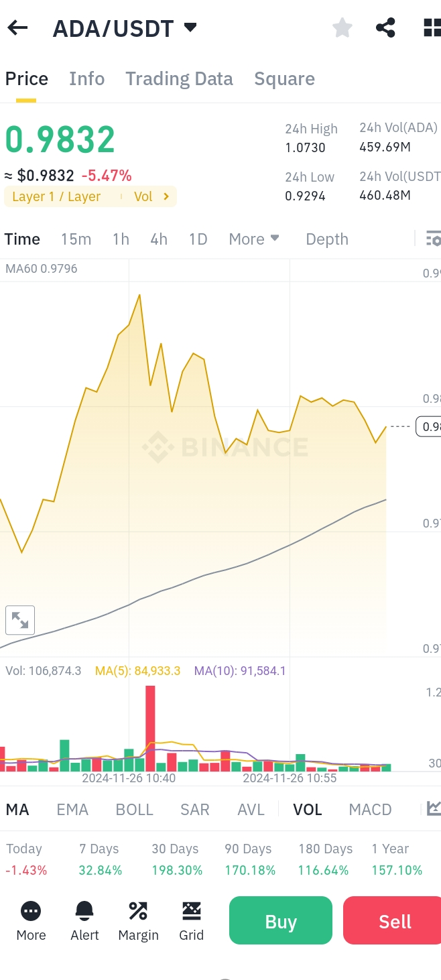Image resolution: width=441 pixels, height=980 pixels.
Task: Tap the share icon
Action: point(385,28)
